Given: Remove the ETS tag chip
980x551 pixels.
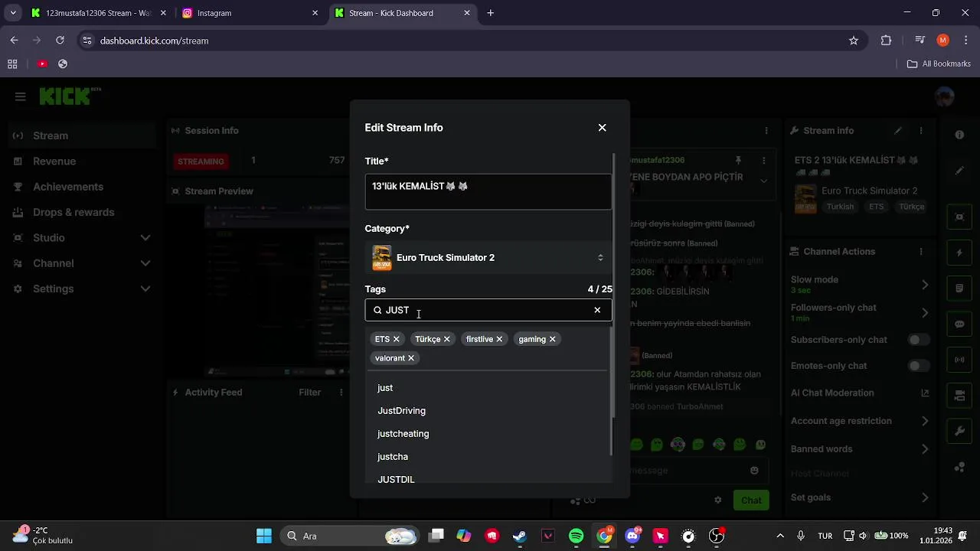Looking at the screenshot, I should click(x=396, y=339).
